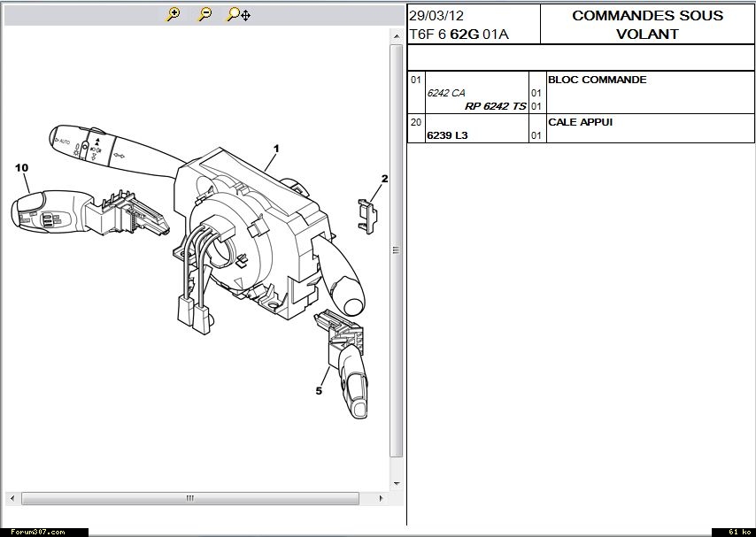Click the BLOC COMMANDE row label
This screenshot has width=756, height=537.
(597, 80)
